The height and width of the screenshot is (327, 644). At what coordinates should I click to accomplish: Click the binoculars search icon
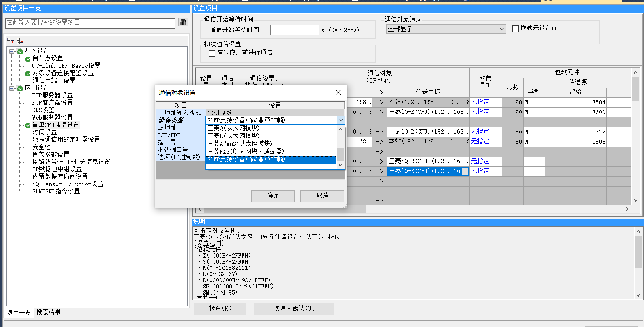(x=183, y=23)
